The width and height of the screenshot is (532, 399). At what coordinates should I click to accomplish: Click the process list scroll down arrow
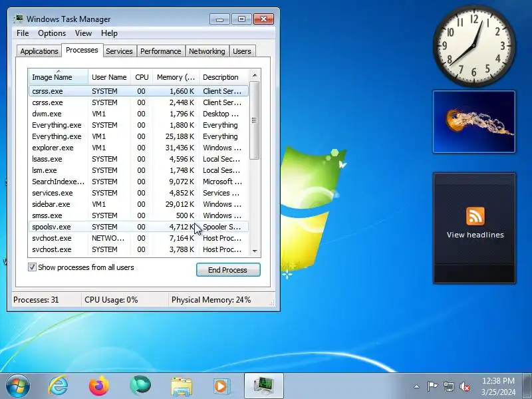coord(255,251)
